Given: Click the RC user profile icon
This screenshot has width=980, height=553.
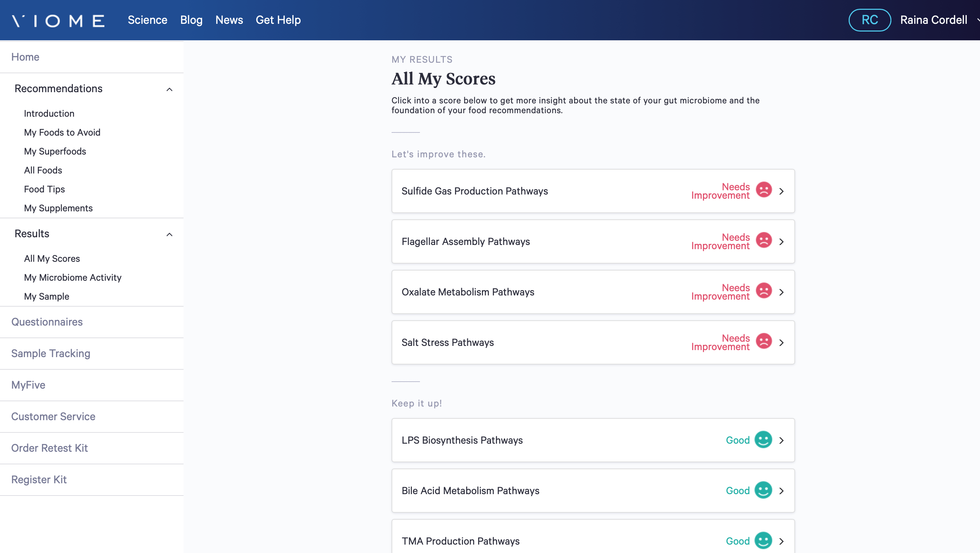Looking at the screenshot, I should (x=870, y=20).
